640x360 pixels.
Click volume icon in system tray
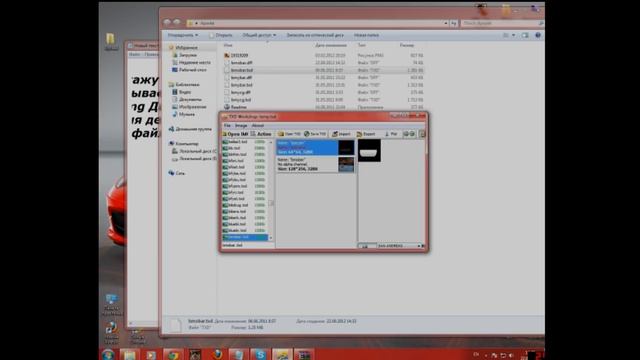(511, 355)
